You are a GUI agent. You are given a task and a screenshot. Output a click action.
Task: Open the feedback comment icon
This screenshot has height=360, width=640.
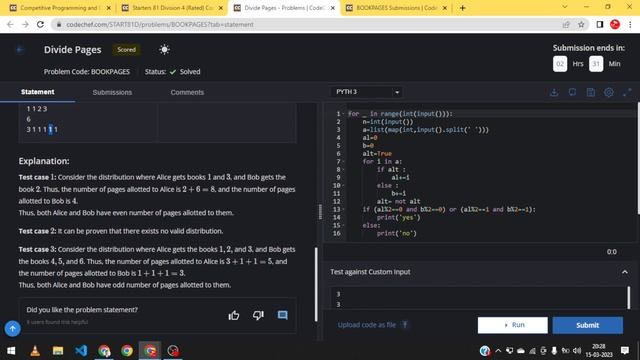pos(282,315)
